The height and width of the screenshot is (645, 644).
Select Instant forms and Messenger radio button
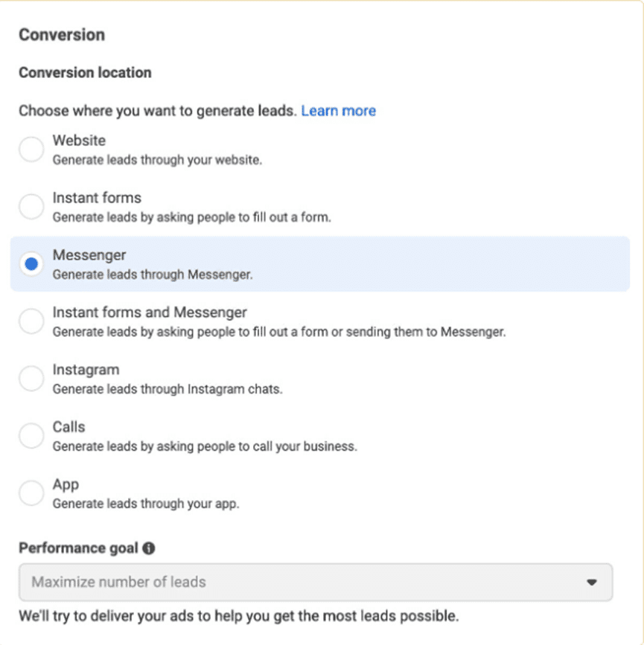(31, 321)
